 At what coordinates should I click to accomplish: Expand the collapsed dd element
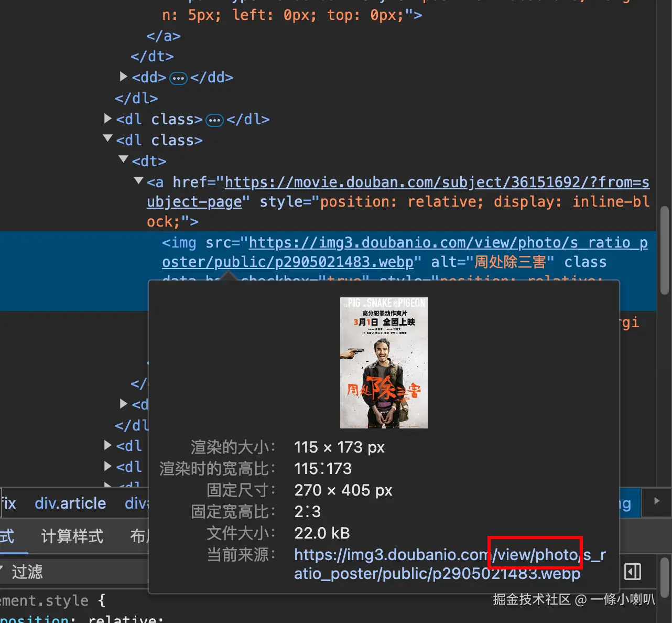pos(124,77)
